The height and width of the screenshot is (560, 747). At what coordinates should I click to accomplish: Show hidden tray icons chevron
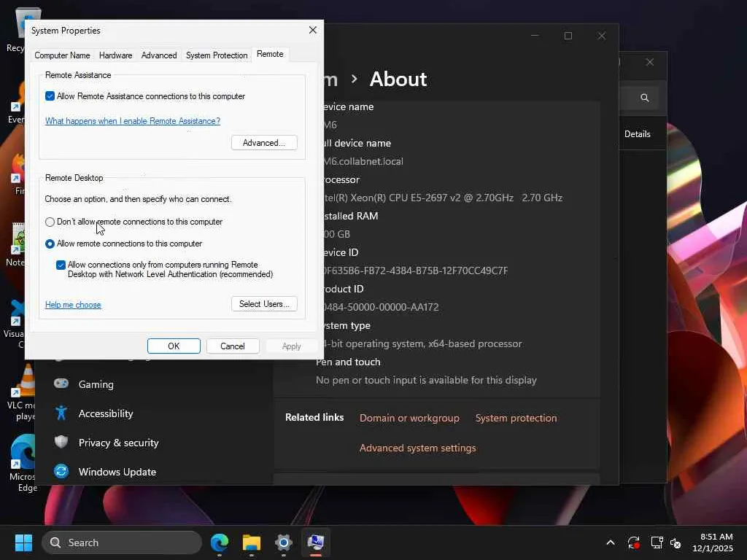point(611,542)
